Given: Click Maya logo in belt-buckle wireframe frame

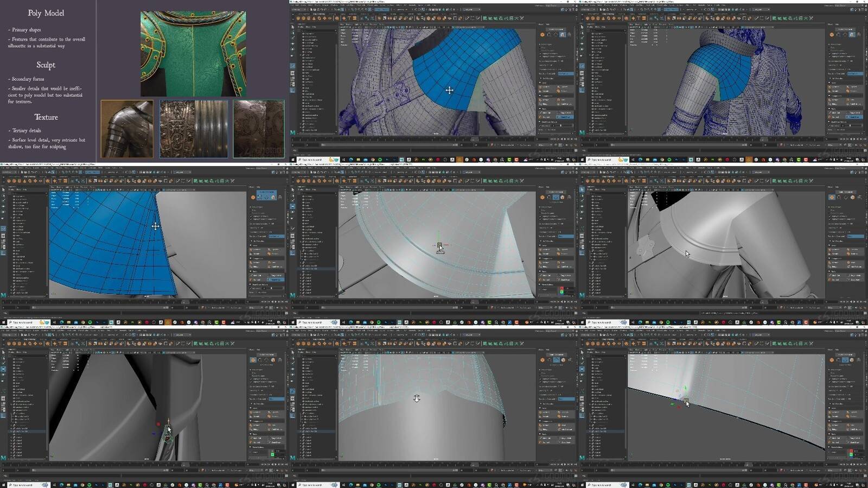Looking at the screenshot, I should [293, 132].
